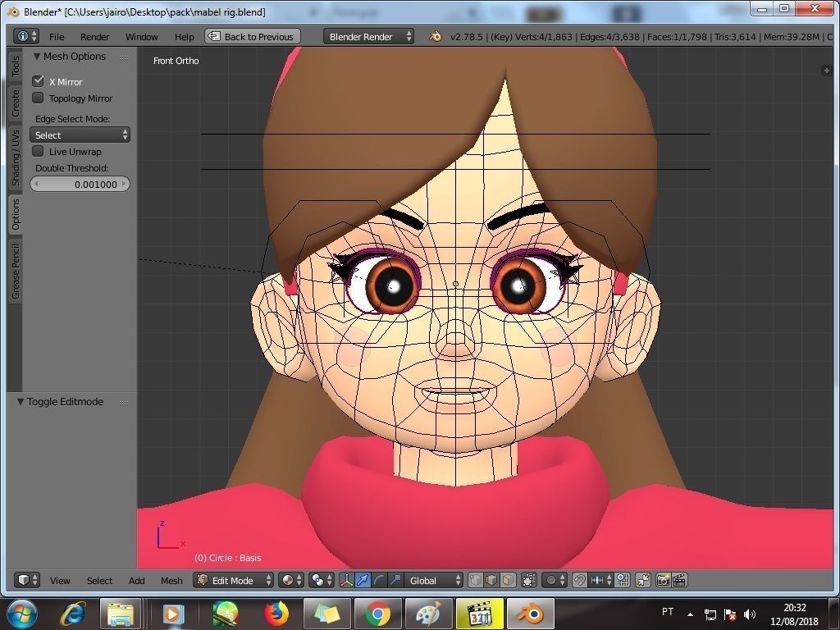840x630 pixels.
Task: Open Paint from the taskbar
Action: [x=428, y=614]
